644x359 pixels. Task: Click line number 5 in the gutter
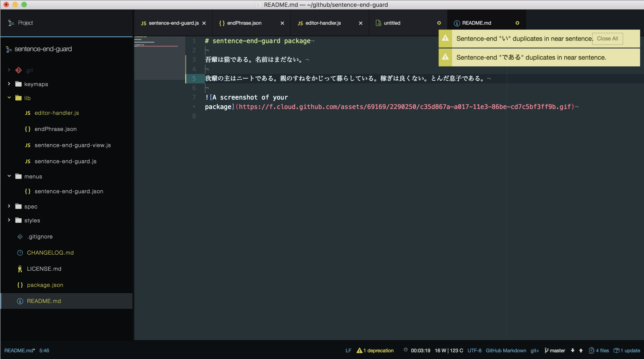pos(194,78)
